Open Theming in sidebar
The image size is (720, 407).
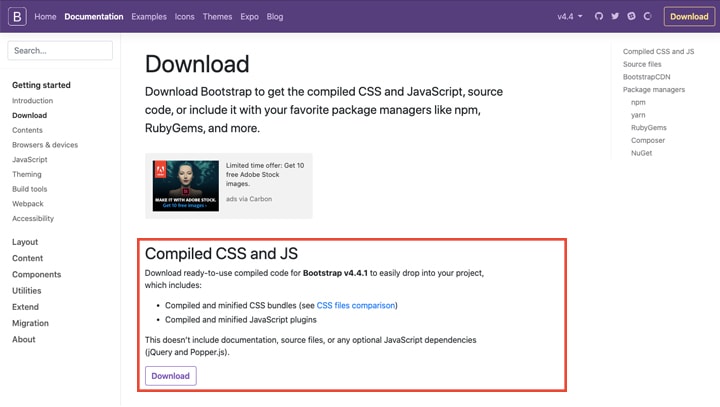[27, 174]
